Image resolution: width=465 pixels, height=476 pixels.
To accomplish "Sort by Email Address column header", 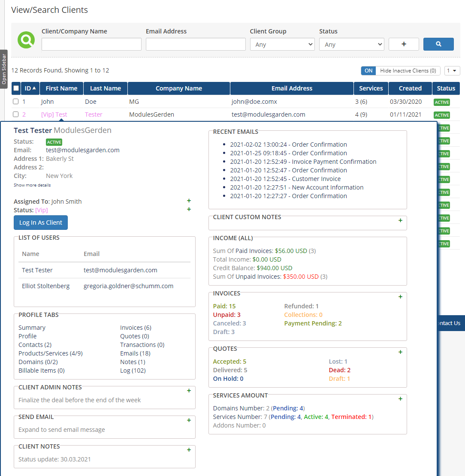I will pos(292,88).
